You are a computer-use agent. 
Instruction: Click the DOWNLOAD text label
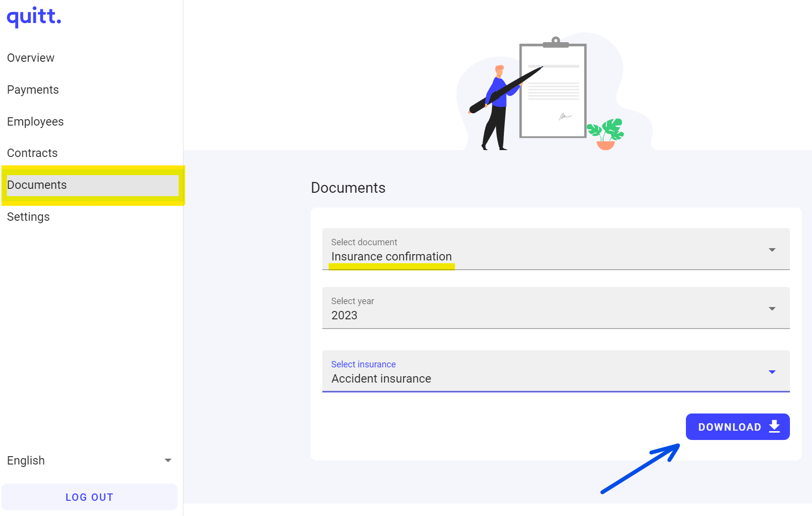pos(729,427)
